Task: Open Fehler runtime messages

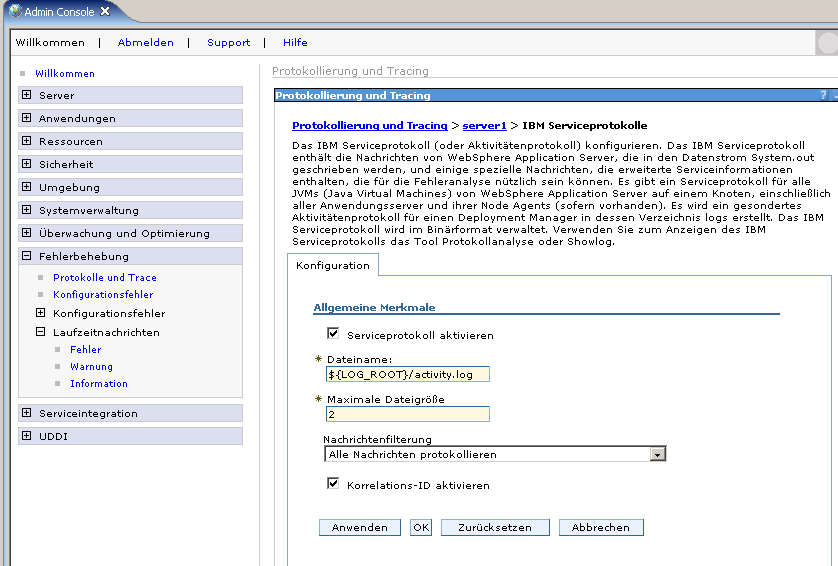Action: 86,350
